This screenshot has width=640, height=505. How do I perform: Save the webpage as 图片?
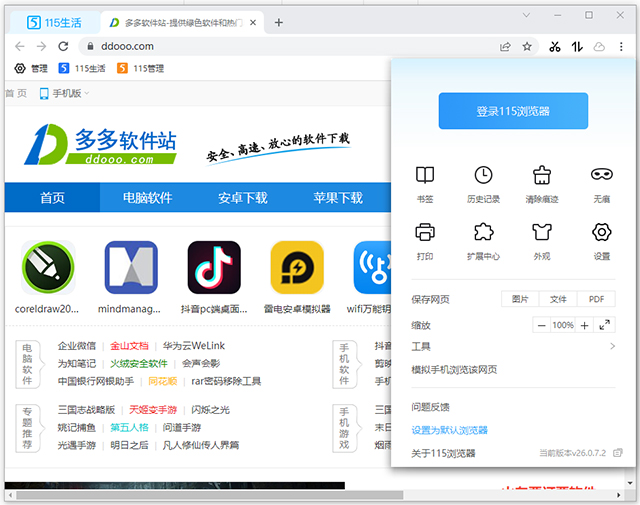pos(520,299)
